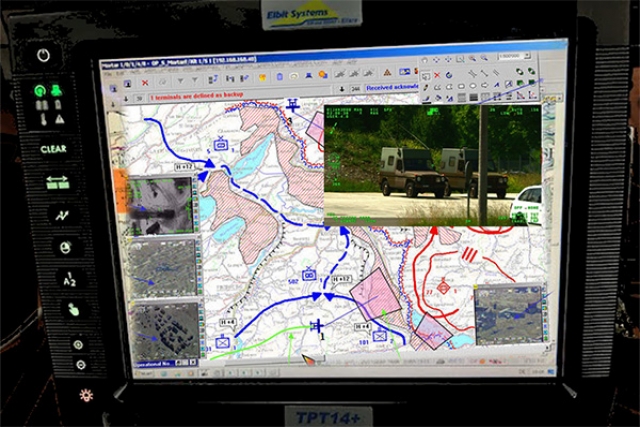Select the blue unit symbol labeled 502
Viewport: 640px width, 427px height.
[x=309, y=274]
